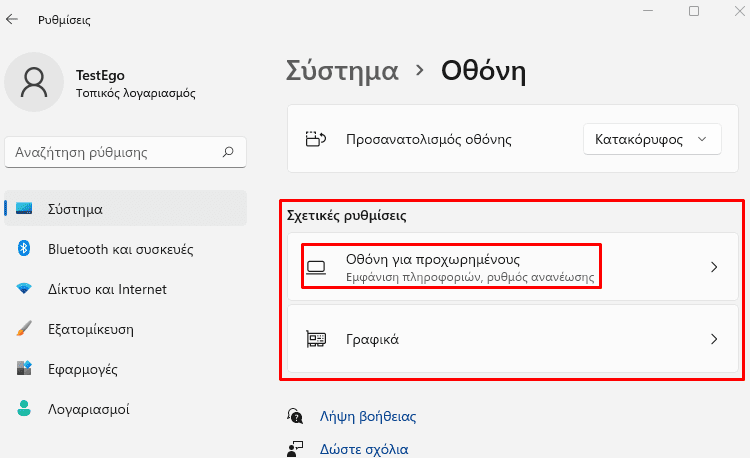This screenshot has width=750, height=458.
Task: Expand the Γραφικά row chevron
Action: (713, 339)
